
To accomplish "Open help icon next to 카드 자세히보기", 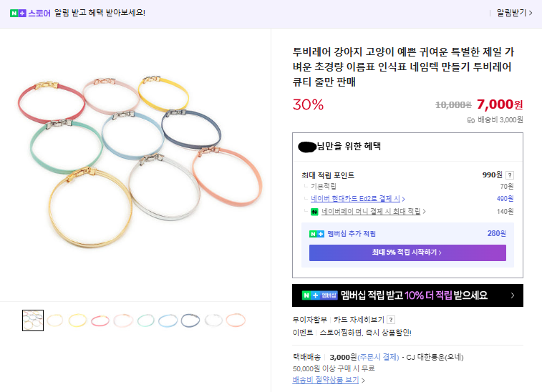I will point(391,320).
